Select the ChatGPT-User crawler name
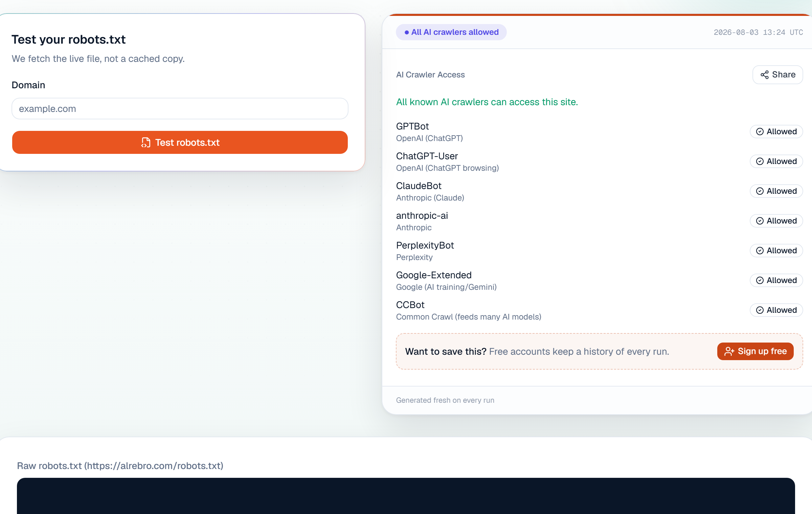This screenshot has height=514, width=812. click(x=427, y=156)
